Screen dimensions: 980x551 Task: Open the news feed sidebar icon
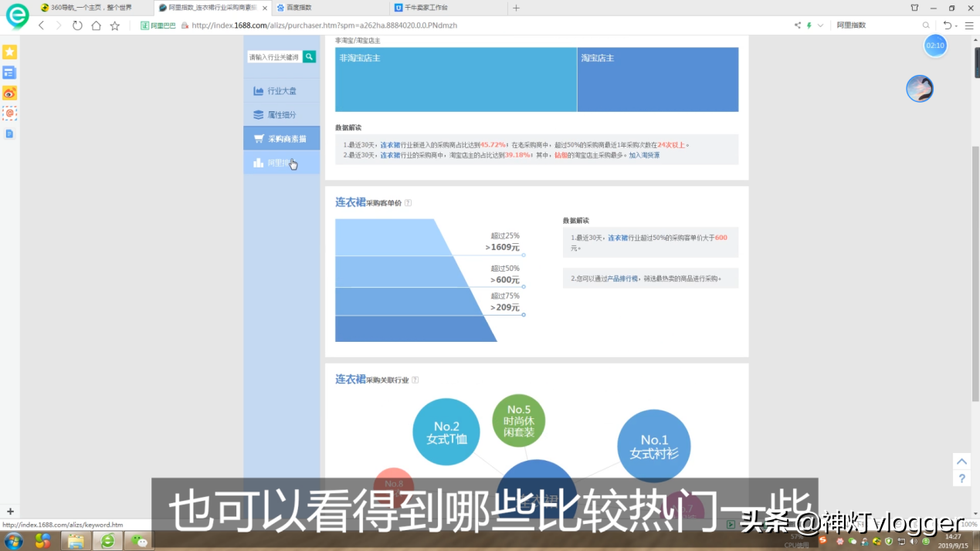(x=9, y=73)
